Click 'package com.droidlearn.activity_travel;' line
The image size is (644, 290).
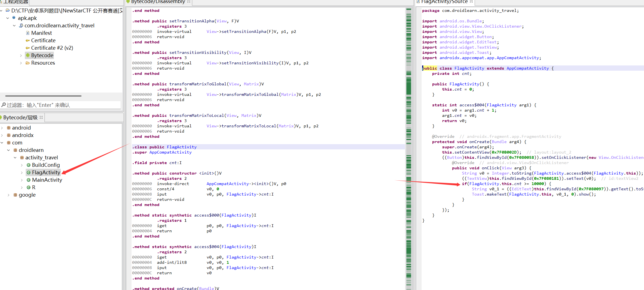470,10
